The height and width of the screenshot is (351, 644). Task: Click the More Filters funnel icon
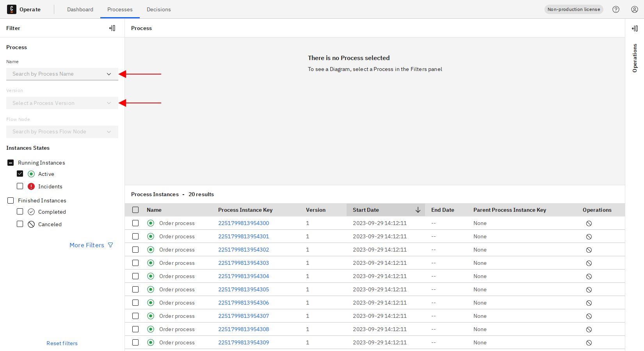(110, 245)
